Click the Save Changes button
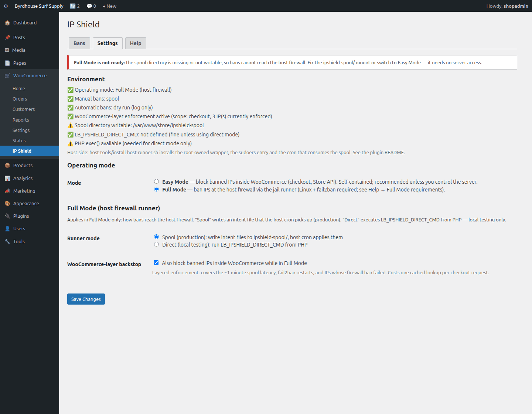The image size is (532, 414). [x=86, y=299]
